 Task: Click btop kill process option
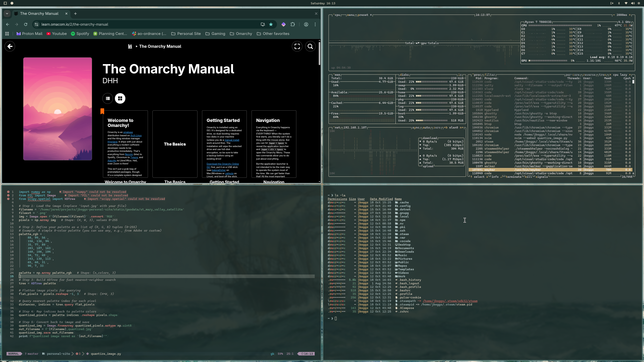tap(528, 177)
